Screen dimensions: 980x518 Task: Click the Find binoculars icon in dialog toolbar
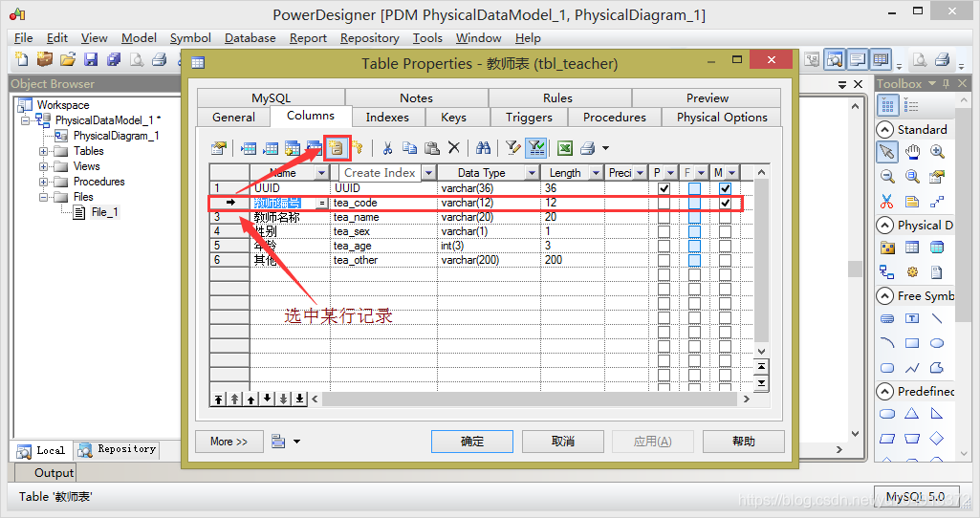click(x=483, y=148)
